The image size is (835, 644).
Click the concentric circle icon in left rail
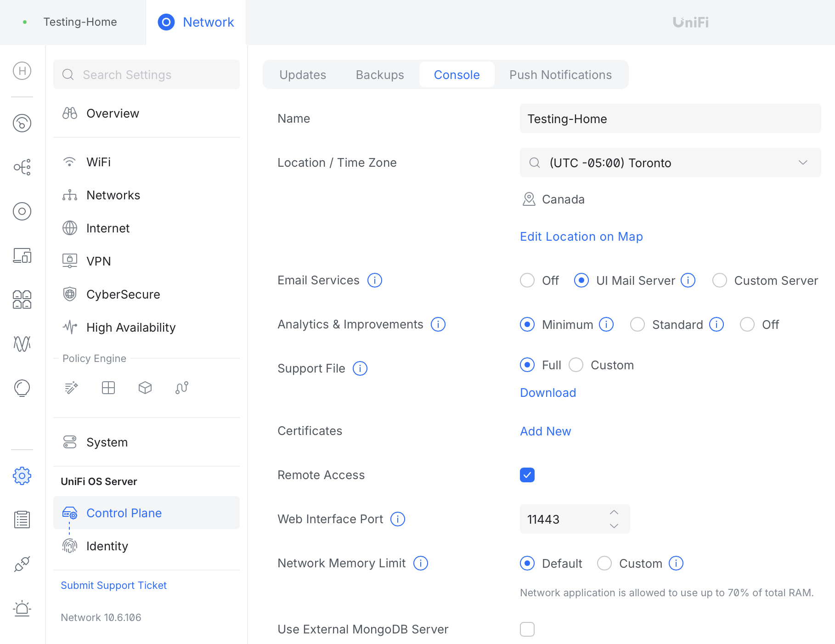(22, 211)
